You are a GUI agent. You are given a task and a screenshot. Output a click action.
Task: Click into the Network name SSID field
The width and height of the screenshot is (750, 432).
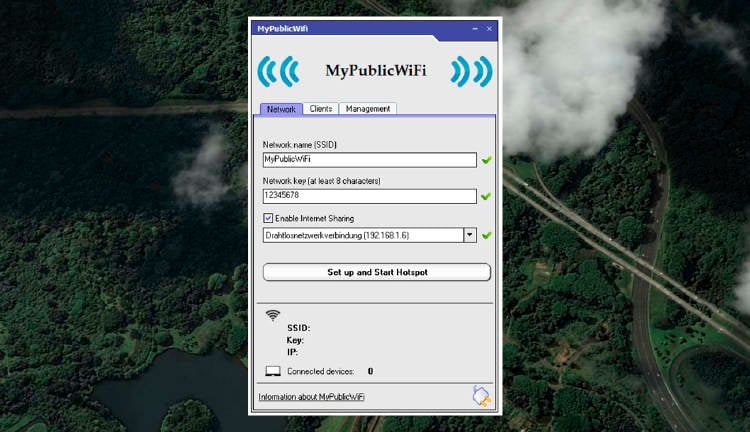pos(369,160)
